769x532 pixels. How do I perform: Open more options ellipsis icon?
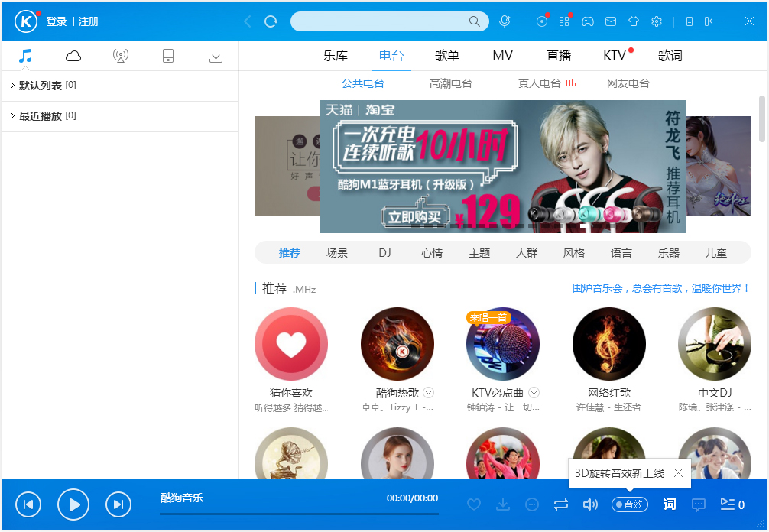531,504
